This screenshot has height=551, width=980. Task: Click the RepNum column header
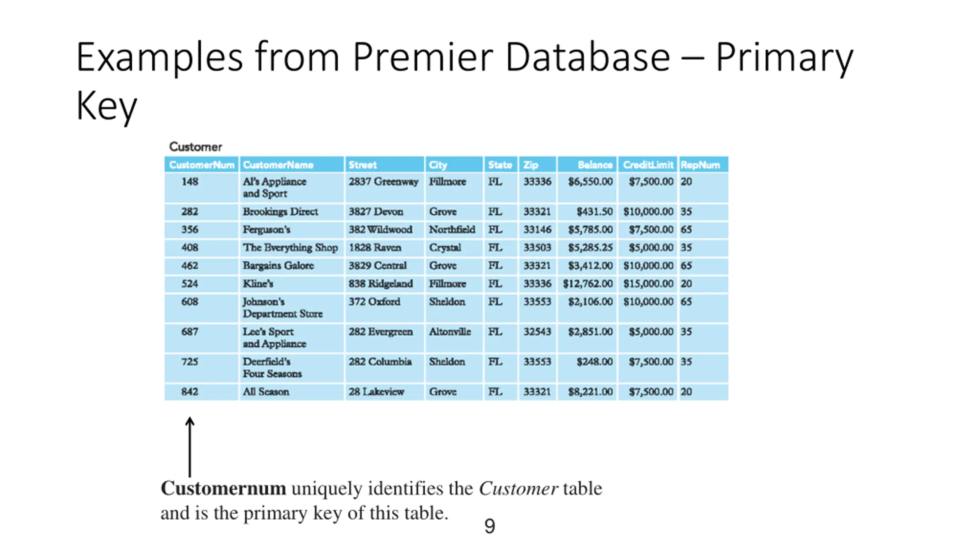click(700, 165)
